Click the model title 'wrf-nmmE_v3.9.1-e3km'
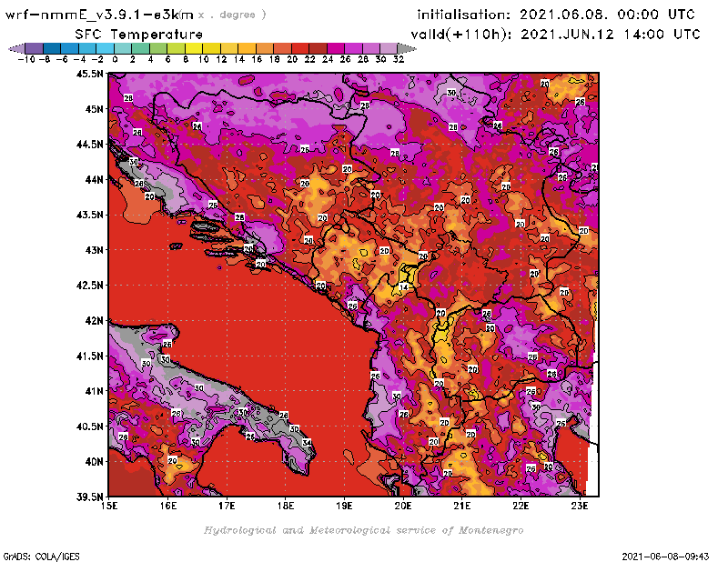Image resolution: width=728 pixels, height=562 pixels. (x=99, y=15)
